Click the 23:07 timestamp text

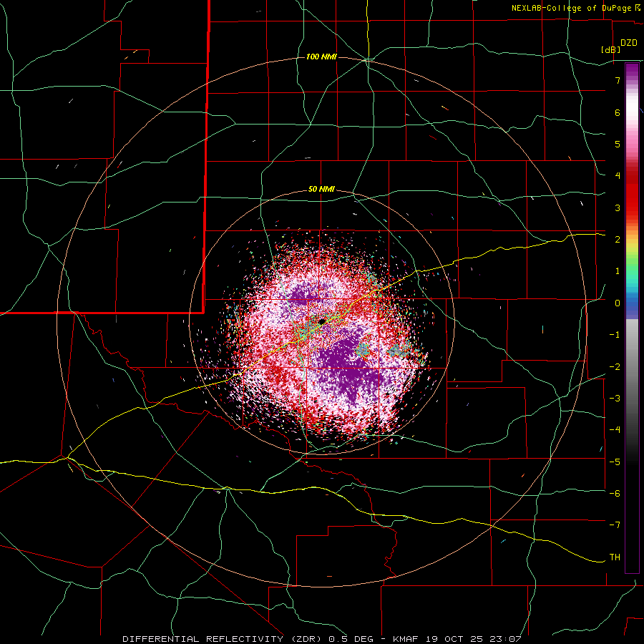(x=507, y=639)
